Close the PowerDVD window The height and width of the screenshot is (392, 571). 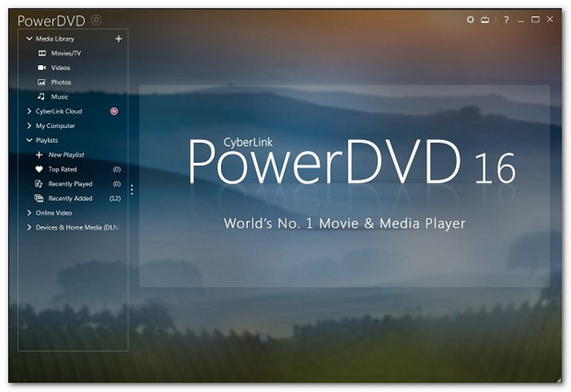(x=550, y=20)
